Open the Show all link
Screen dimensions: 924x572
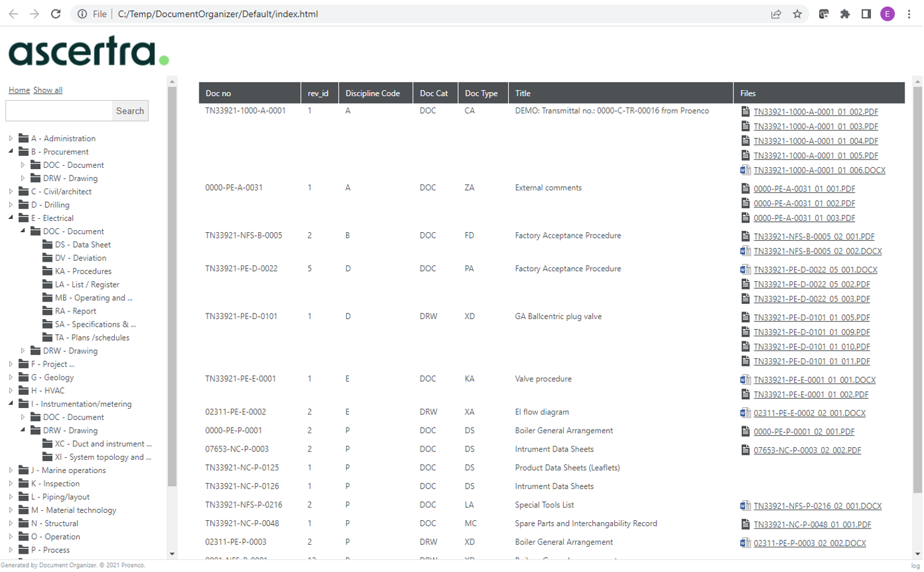click(47, 90)
